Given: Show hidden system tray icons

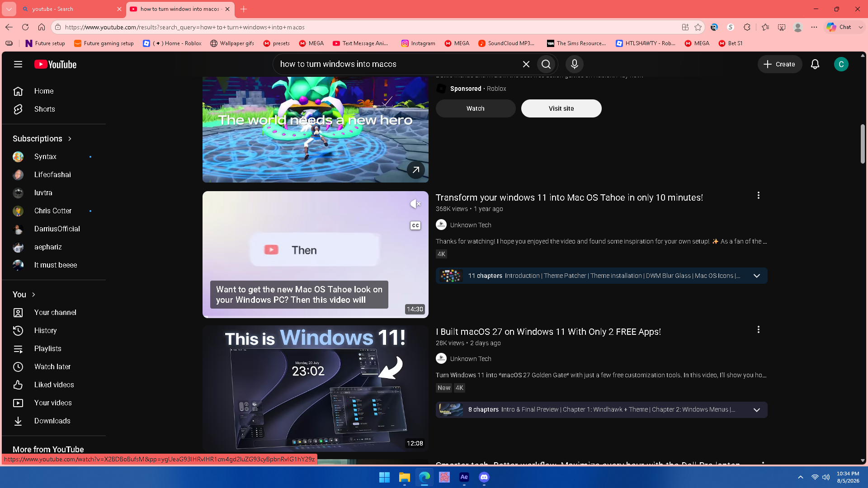Looking at the screenshot, I should [x=801, y=477].
